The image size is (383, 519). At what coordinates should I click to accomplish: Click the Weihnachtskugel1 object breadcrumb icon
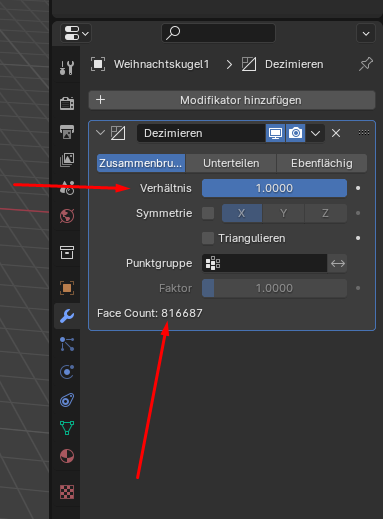[98, 64]
